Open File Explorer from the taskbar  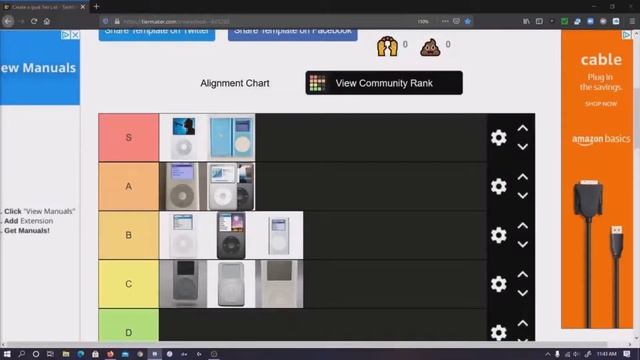pos(66,354)
